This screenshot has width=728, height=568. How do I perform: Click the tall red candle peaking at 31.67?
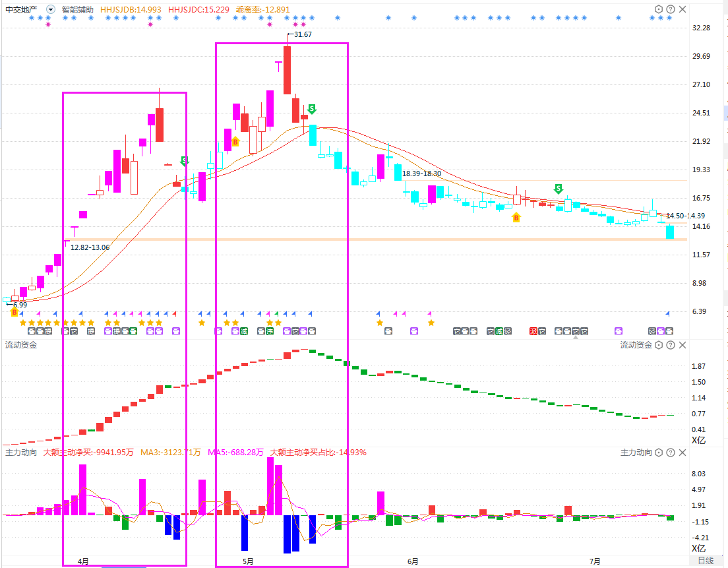tap(288, 70)
